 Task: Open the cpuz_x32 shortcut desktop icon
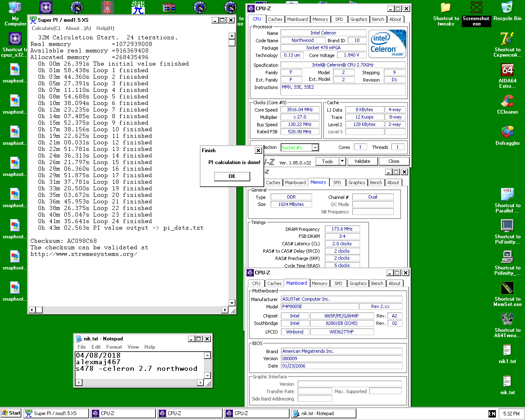point(14,45)
